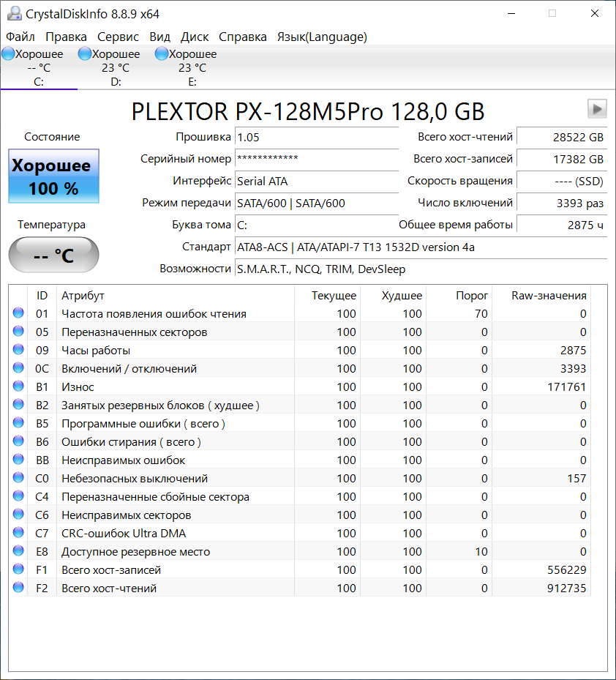Viewport: 616px width, 680px height.
Task: Click power-on hours value 2875 ч
Action: click(x=562, y=225)
